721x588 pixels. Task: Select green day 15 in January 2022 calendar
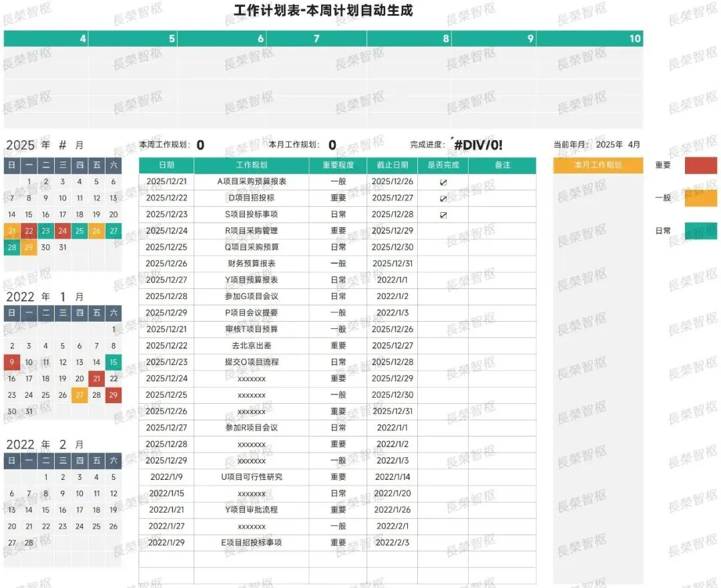pos(113,362)
